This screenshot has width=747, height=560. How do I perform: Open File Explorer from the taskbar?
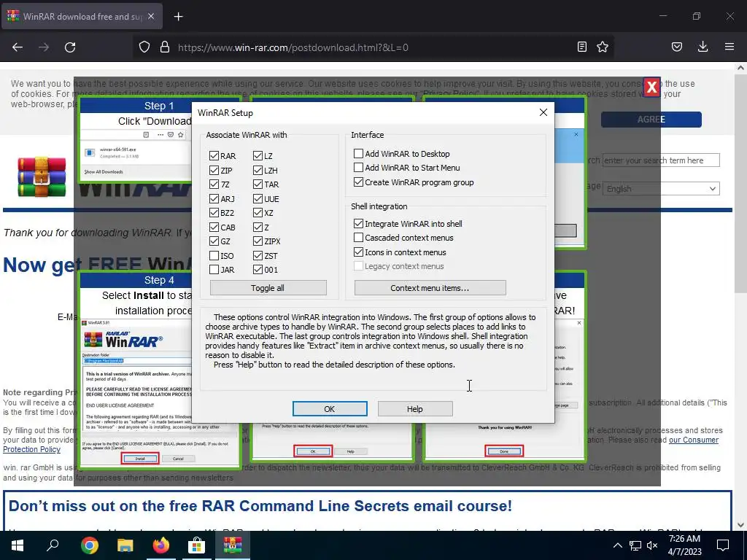(x=125, y=545)
